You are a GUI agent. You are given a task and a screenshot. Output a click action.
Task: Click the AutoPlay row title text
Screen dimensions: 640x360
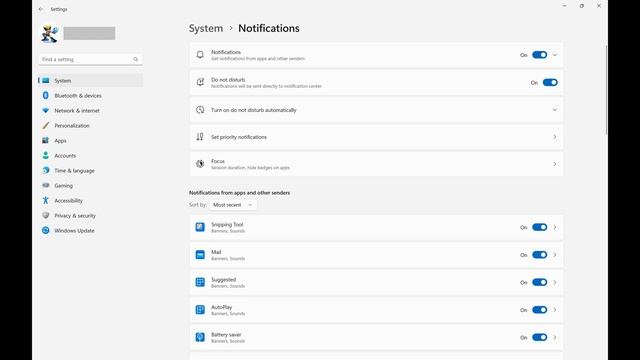tap(222, 307)
